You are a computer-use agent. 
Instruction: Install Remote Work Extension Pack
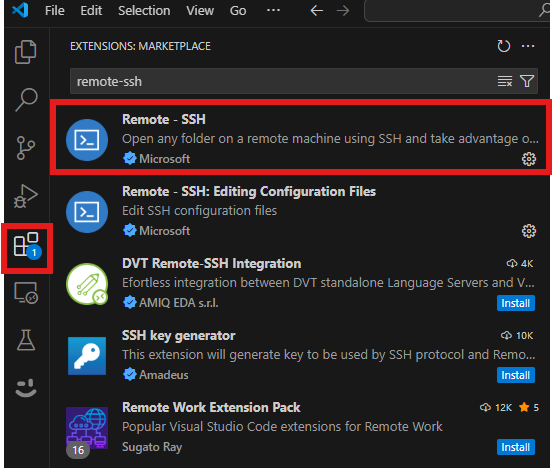click(516, 447)
